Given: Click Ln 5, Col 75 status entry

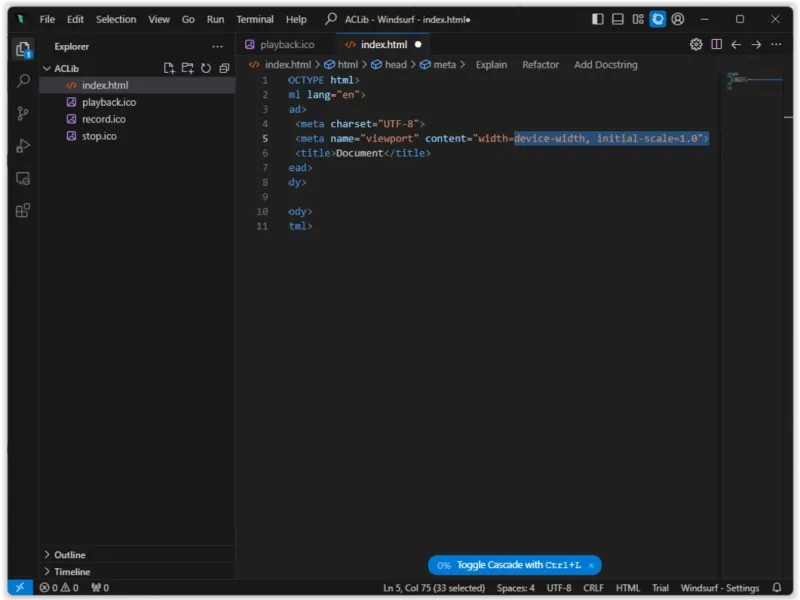Looking at the screenshot, I should point(434,588).
